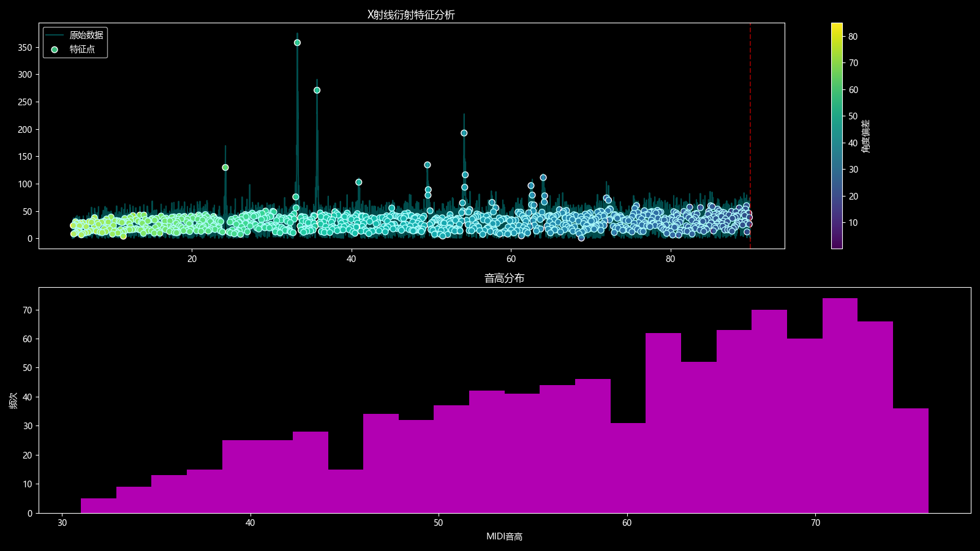Select the dip bar at height 31
This screenshot has height=551, width=980.
pyautogui.click(x=628, y=468)
